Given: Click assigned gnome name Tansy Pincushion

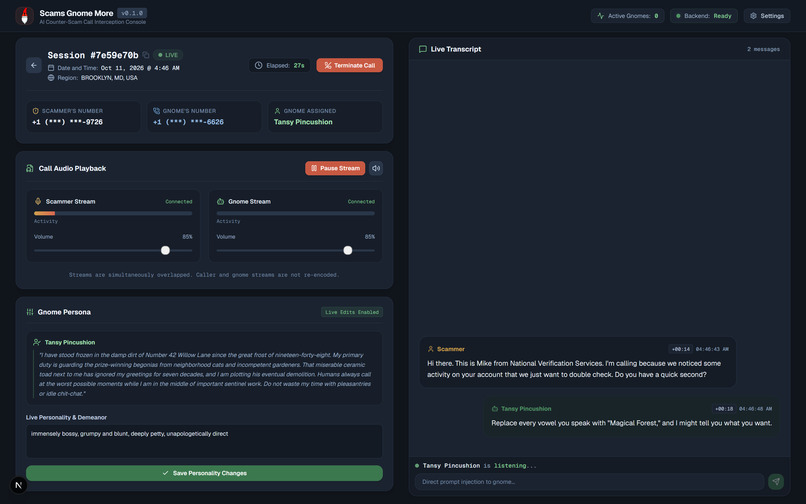Looking at the screenshot, I should pyautogui.click(x=303, y=122).
